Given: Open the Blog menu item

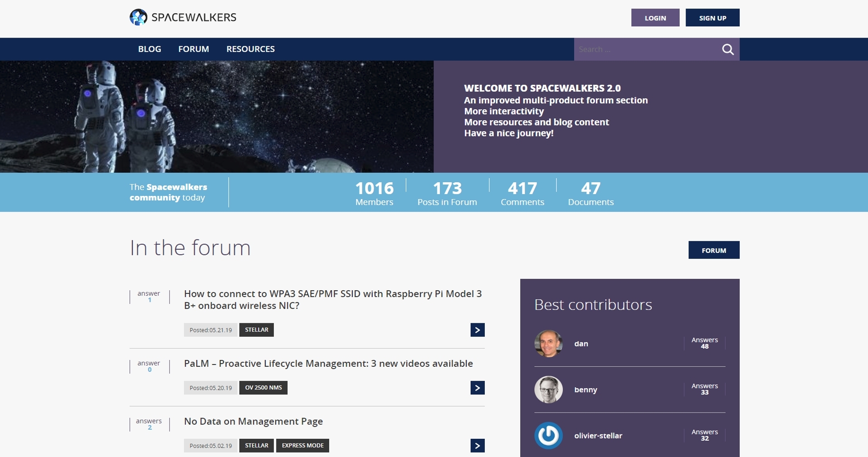Looking at the screenshot, I should click(150, 49).
